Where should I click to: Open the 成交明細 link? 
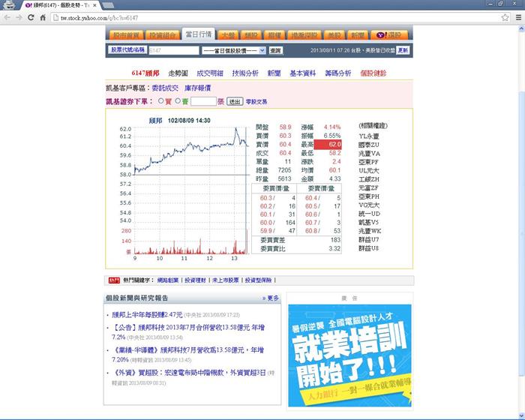(x=209, y=73)
